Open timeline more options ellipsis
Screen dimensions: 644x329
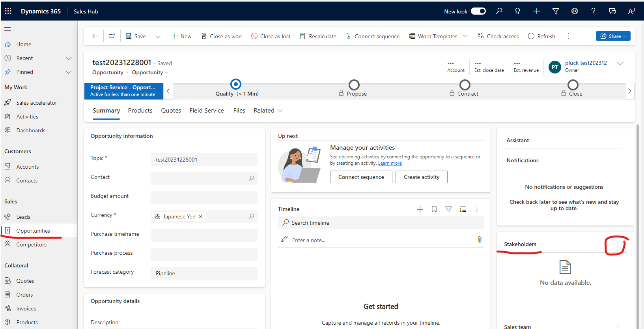(x=477, y=209)
